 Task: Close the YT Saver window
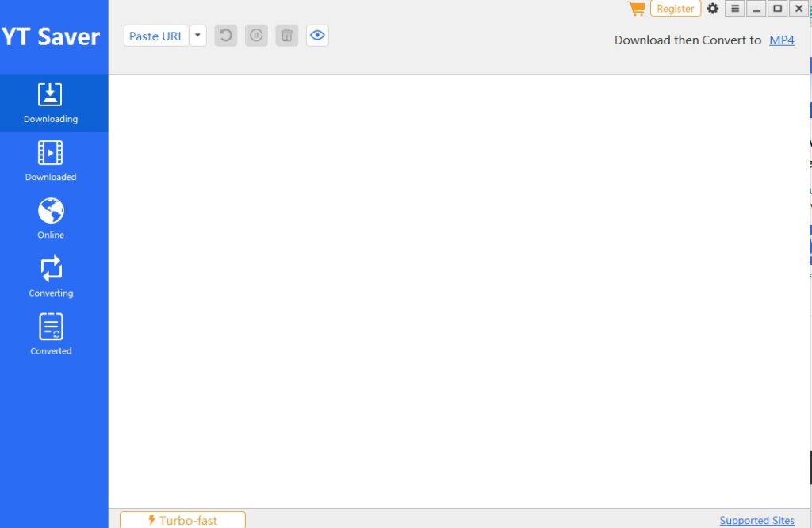[799, 8]
